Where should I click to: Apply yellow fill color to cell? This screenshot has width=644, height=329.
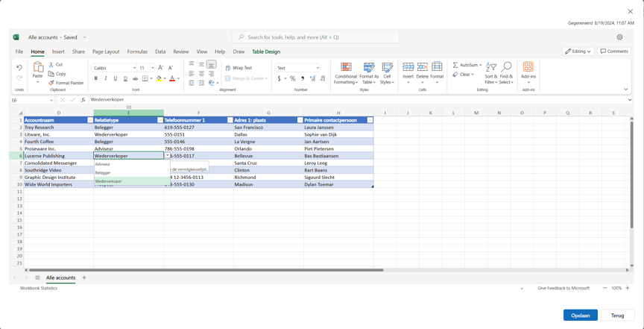tap(159, 78)
